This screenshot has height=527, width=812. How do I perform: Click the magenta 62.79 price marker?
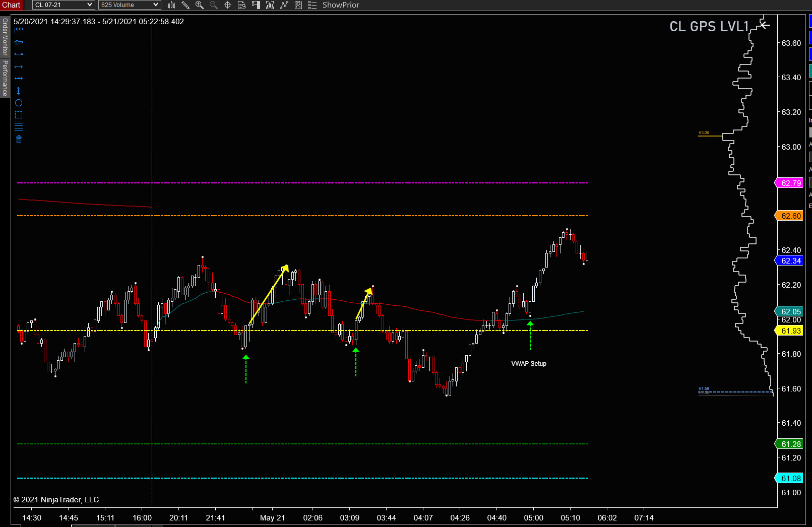click(x=789, y=183)
